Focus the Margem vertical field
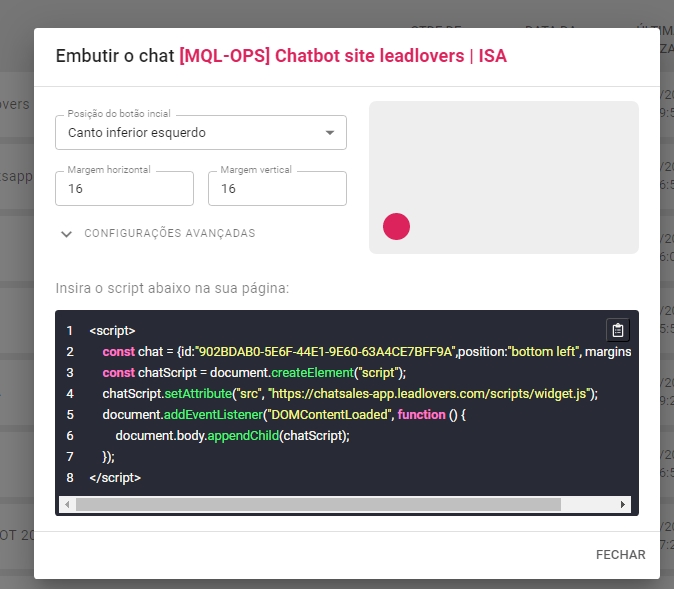The height and width of the screenshot is (589, 674). (x=277, y=188)
